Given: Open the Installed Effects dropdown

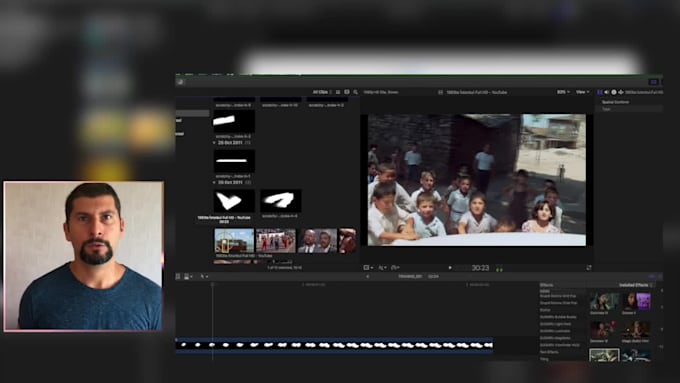Looking at the screenshot, I should [x=636, y=285].
